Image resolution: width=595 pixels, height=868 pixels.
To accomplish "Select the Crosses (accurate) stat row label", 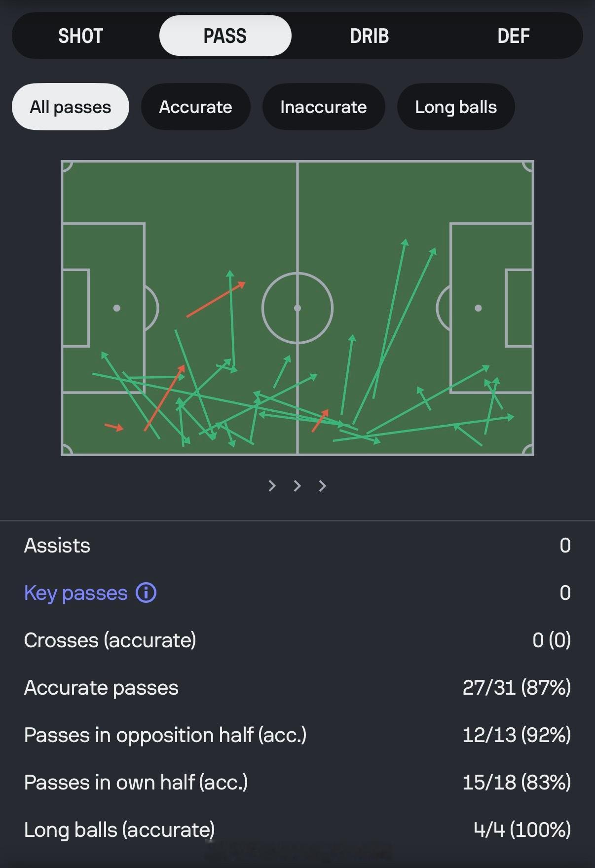I will tap(110, 640).
